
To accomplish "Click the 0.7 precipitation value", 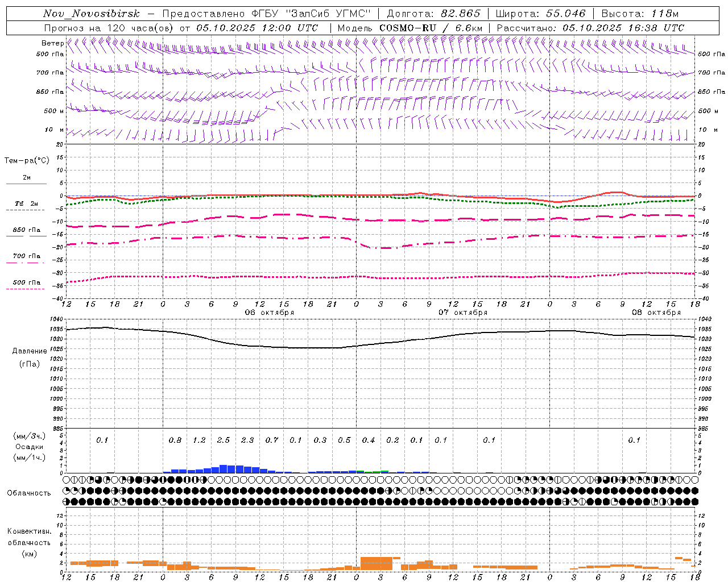I will point(272,440).
